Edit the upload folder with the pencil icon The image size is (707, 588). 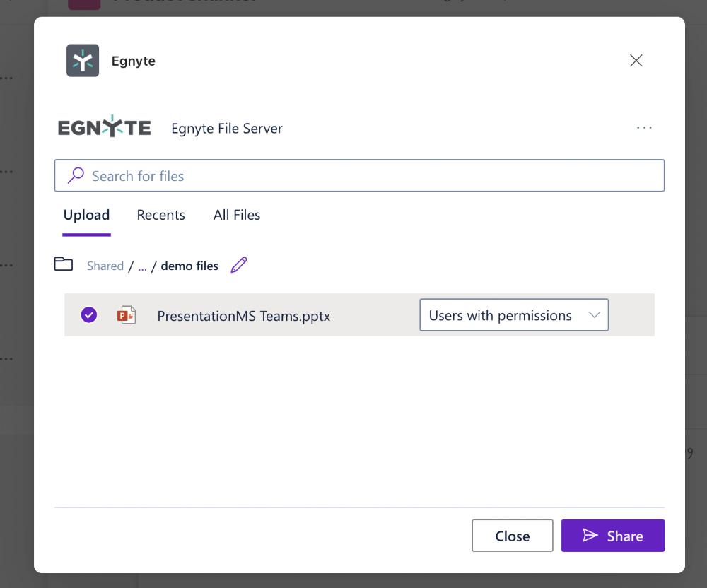239,265
